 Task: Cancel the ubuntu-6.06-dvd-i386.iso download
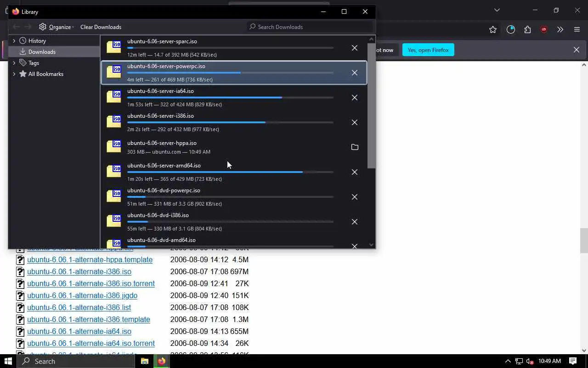tap(355, 222)
